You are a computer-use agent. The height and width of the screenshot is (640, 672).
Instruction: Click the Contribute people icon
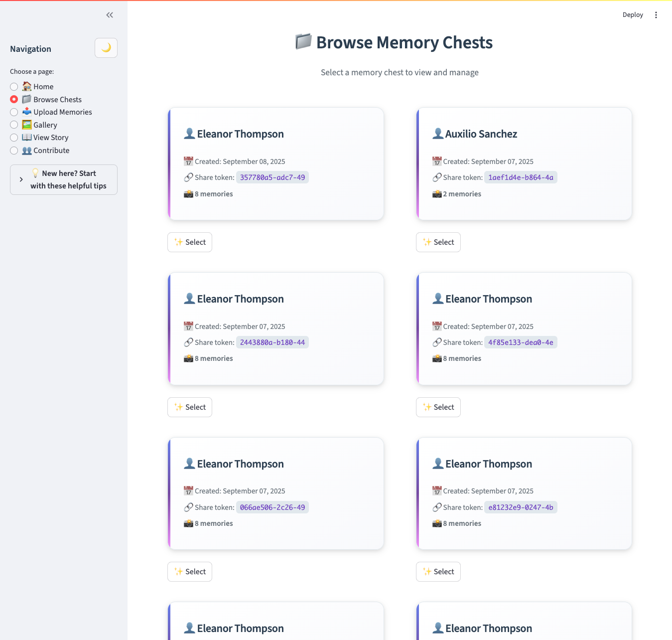[x=26, y=150]
